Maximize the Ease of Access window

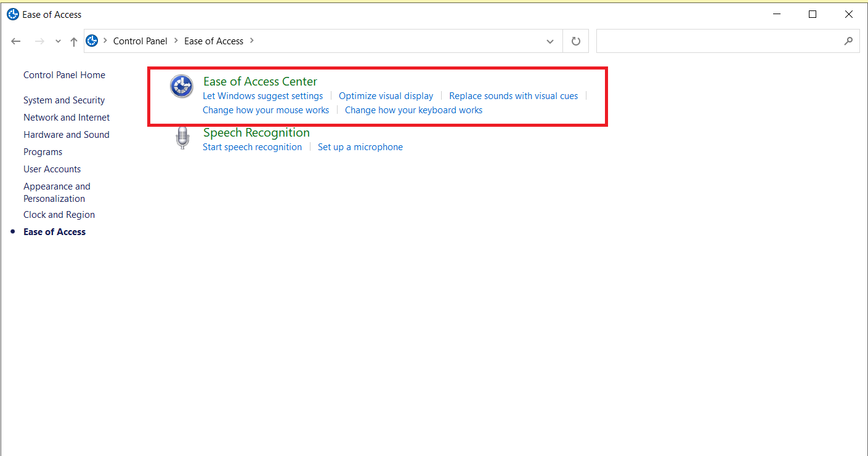813,14
